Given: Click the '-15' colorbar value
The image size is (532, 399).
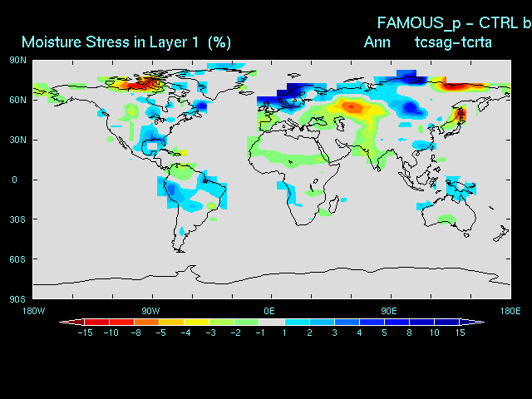Looking at the screenshot, I should [85, 332].
